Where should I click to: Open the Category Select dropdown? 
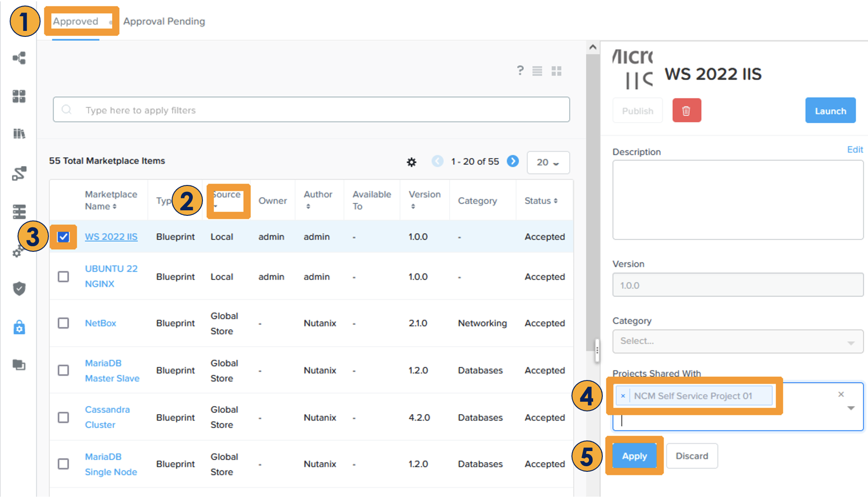[x=738, y=341]
